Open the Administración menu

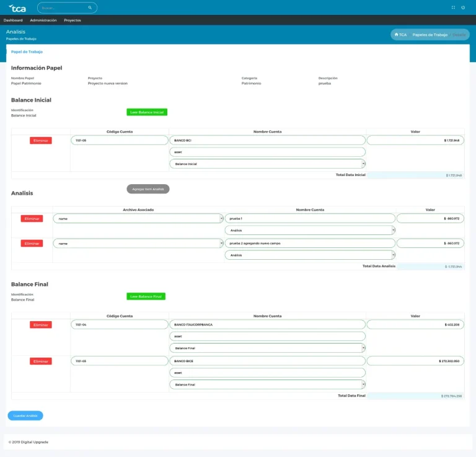click(x=43, y=20)
